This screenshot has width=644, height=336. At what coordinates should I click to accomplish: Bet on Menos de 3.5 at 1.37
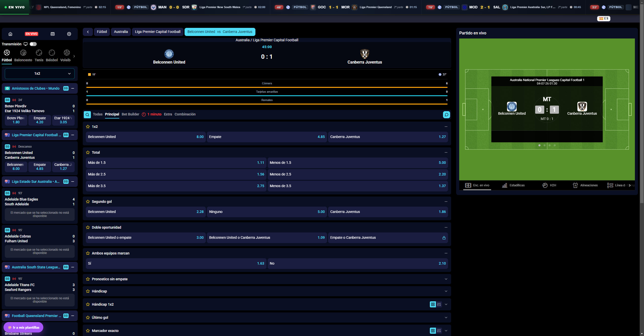pos(358,186)
